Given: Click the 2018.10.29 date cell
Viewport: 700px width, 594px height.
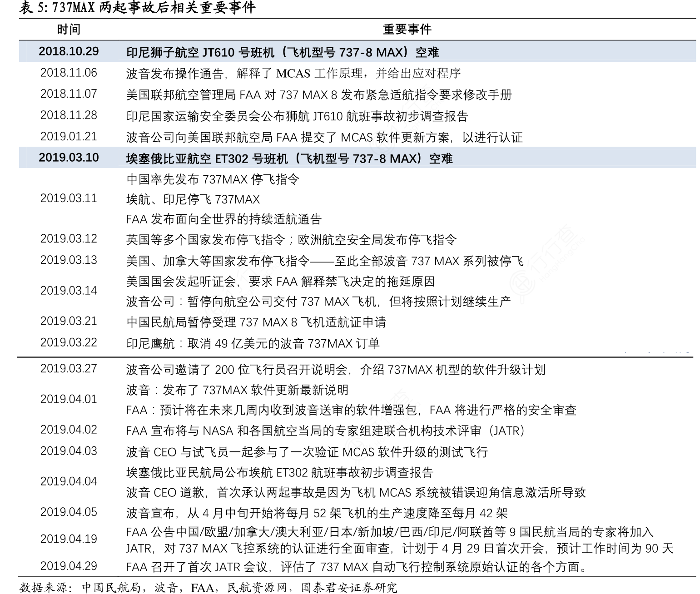Looking at the screenshot, I should (x=69, y=51).
